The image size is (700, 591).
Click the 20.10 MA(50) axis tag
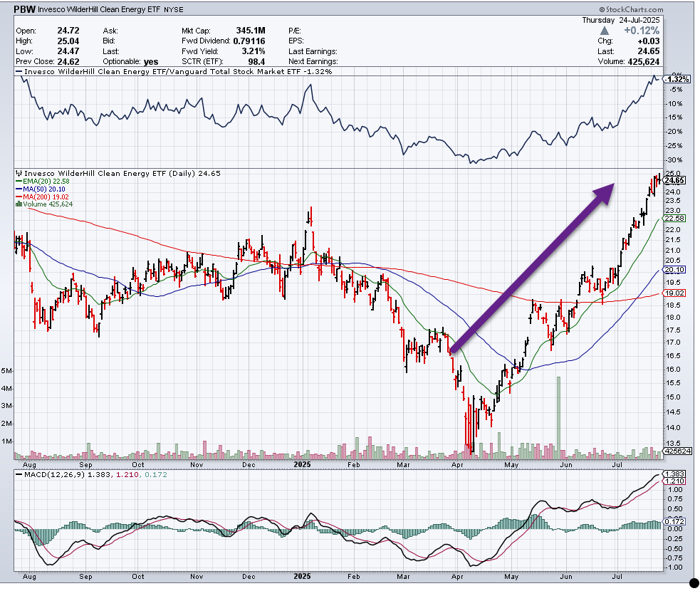(674, 270)
